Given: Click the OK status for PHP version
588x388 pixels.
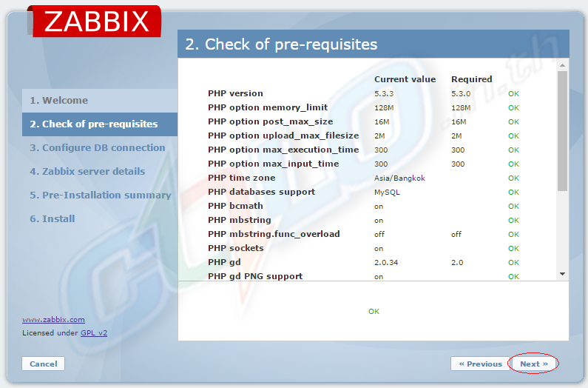Looking at the screenshot, I should [x=513, y=94].
